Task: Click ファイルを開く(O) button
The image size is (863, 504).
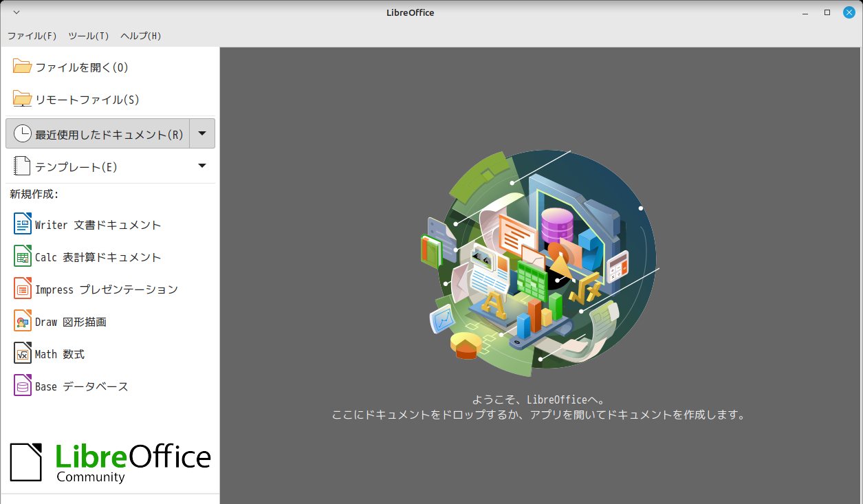Action: [x=110, y=67]
